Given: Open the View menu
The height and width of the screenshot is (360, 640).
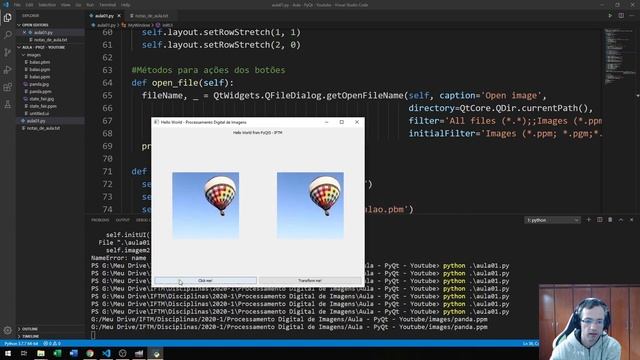Looking at the screenshot, I should click(66, 5).
